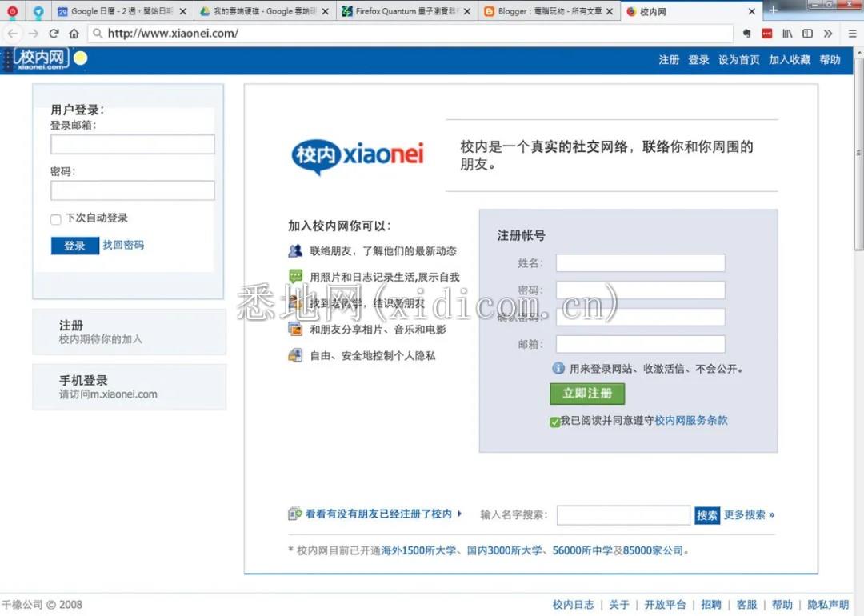The image size is (864, 616).
Task: Focus the 确认密码 registration field
Action: tap(640, 317)
